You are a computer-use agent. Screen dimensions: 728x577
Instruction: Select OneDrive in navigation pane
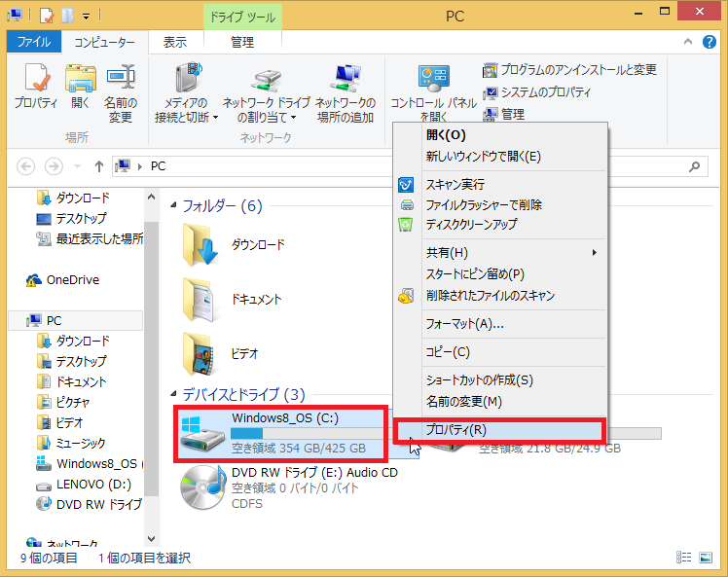click(x=62, y=280)
